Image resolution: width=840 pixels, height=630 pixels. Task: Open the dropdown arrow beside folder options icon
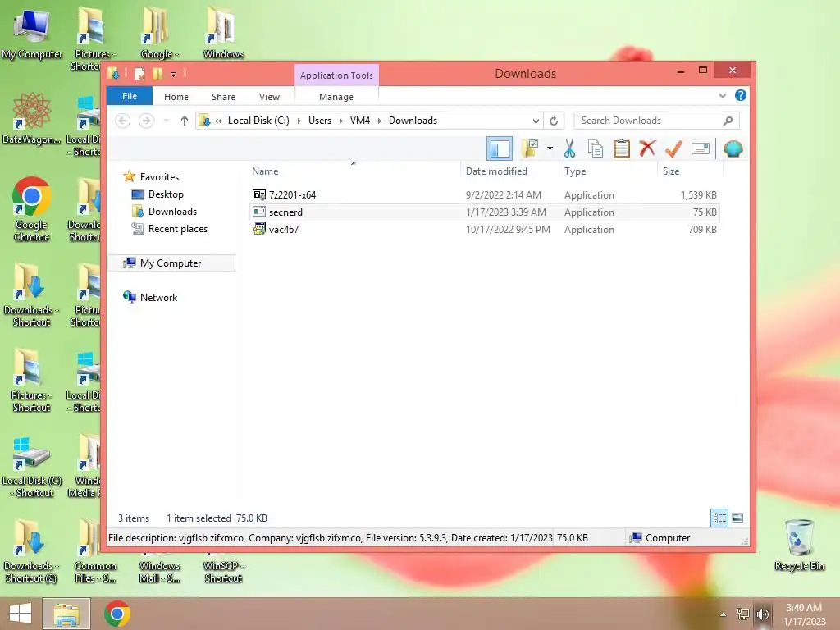[x=550, y=148]
